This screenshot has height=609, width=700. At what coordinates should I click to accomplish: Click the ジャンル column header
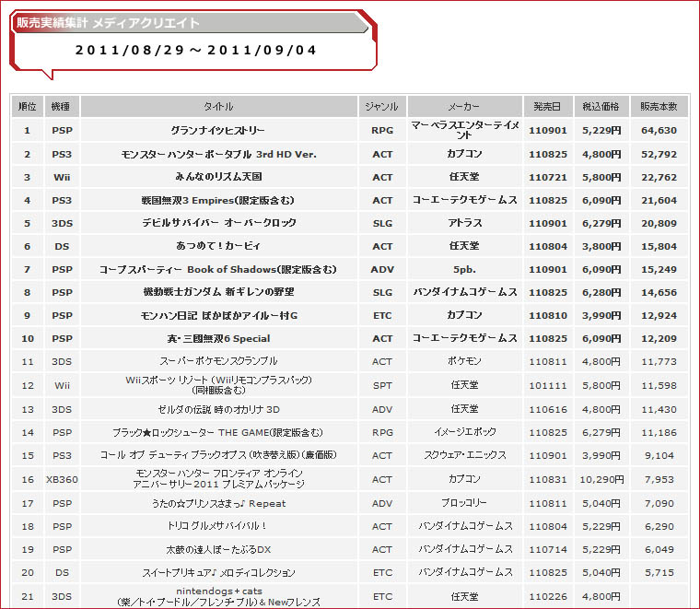382,106
